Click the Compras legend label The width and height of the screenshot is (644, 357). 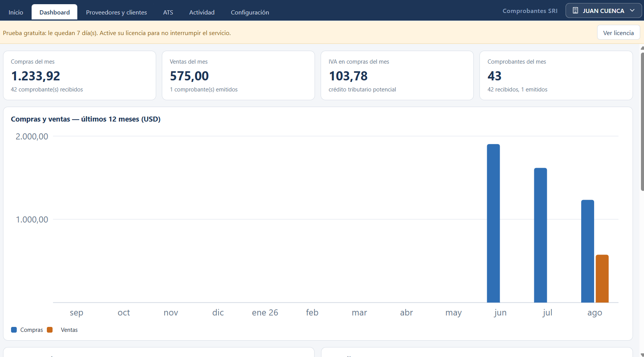(32, 330)
